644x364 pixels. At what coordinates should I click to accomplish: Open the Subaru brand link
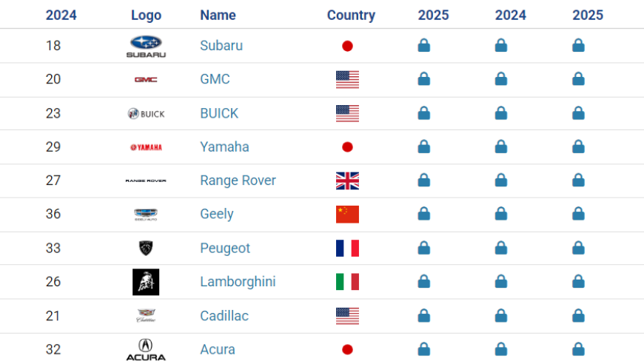click(221, 46)
